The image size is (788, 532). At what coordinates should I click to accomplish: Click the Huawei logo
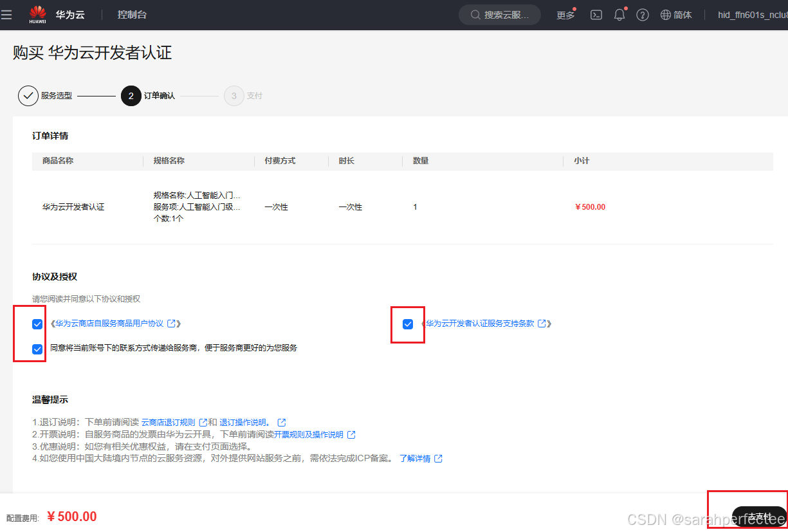pos(38,15)
